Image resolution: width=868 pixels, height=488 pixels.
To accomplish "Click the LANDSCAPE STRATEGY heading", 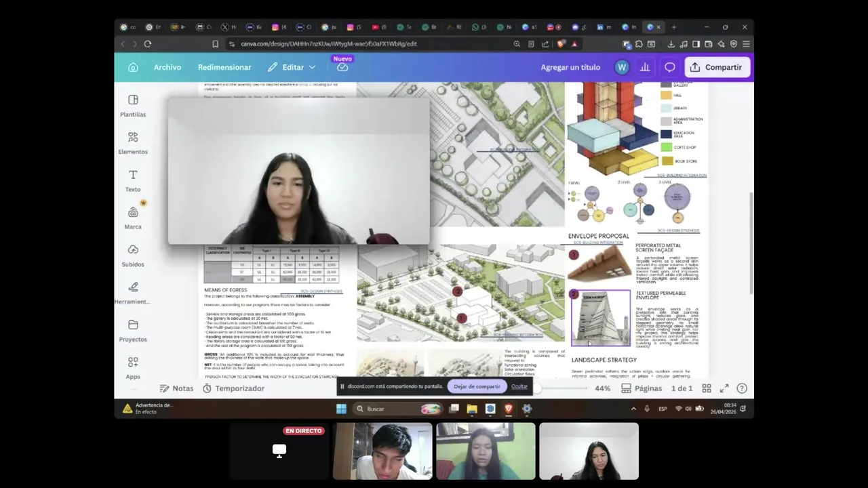I will tap(604, 360).
